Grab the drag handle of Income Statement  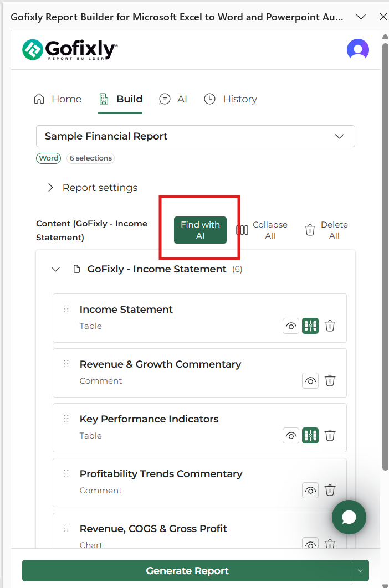pos(66,309)
